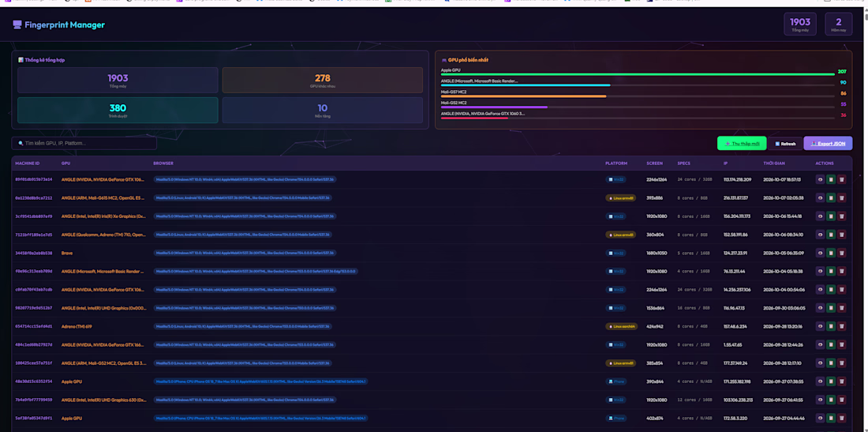Click the Linux aarch64 platform badge
This screenshot has width=868, height=432.
tap(621, 327)
